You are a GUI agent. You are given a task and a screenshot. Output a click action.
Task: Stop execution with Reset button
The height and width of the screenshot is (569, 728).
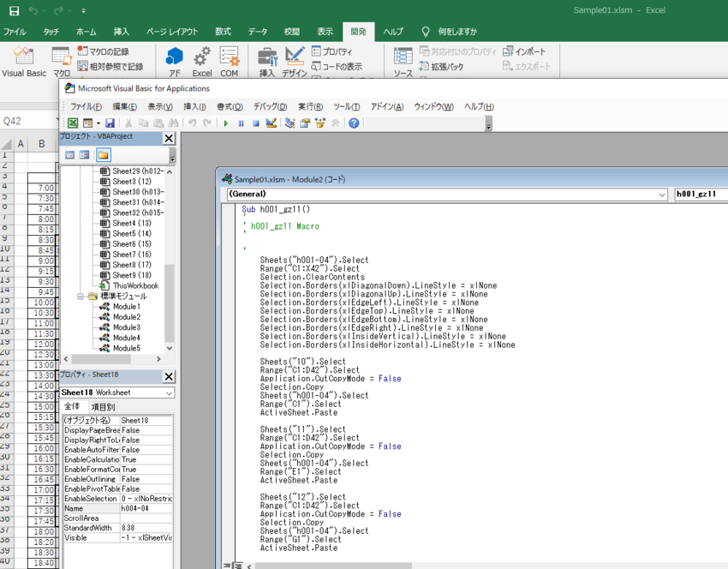pyautogui.click(x=256, y=123)
